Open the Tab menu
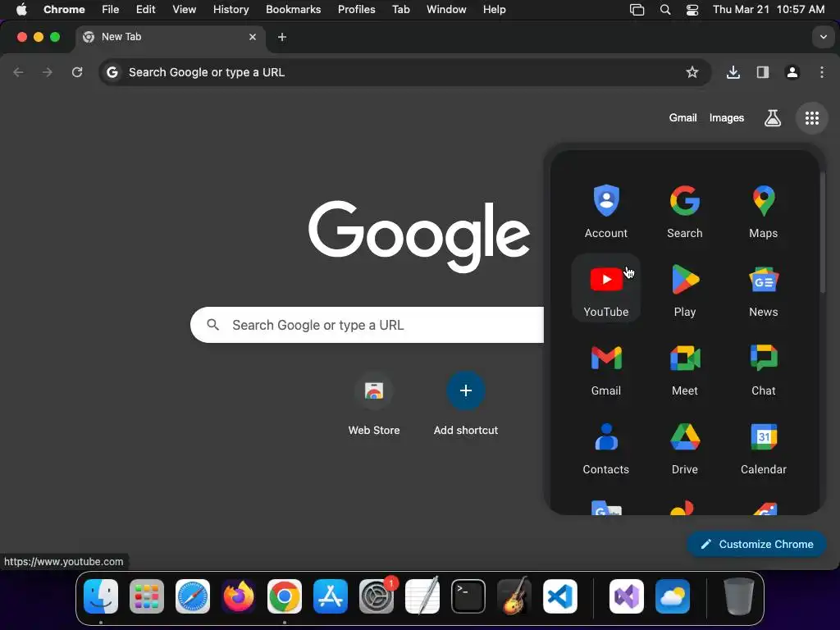840x630 pixels. point(400,9)
